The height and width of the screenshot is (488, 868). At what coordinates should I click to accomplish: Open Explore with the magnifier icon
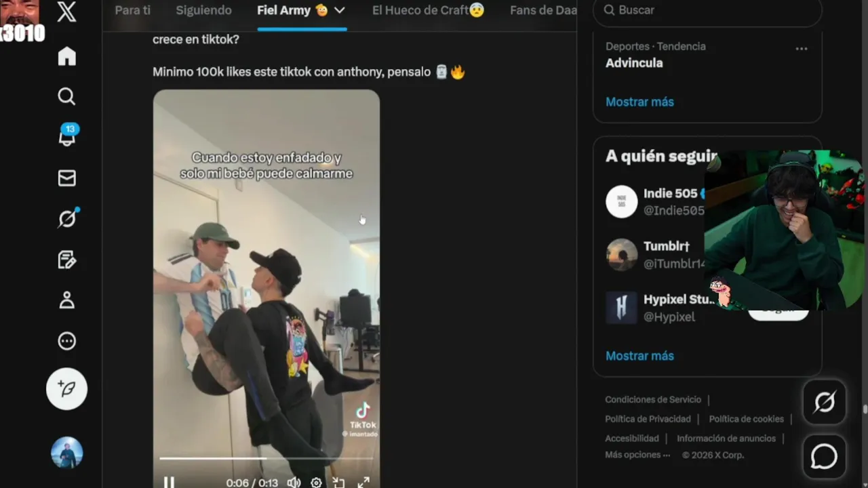coord(66,97)
